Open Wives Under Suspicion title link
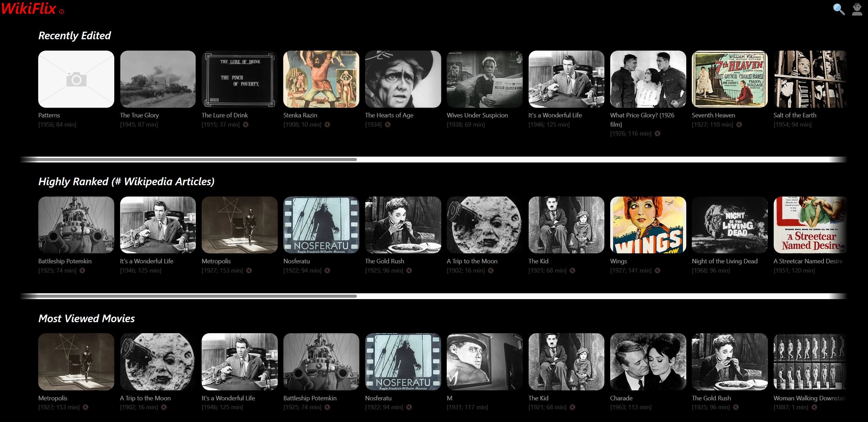This screenshot has width=868, height=422. (477, 115)
